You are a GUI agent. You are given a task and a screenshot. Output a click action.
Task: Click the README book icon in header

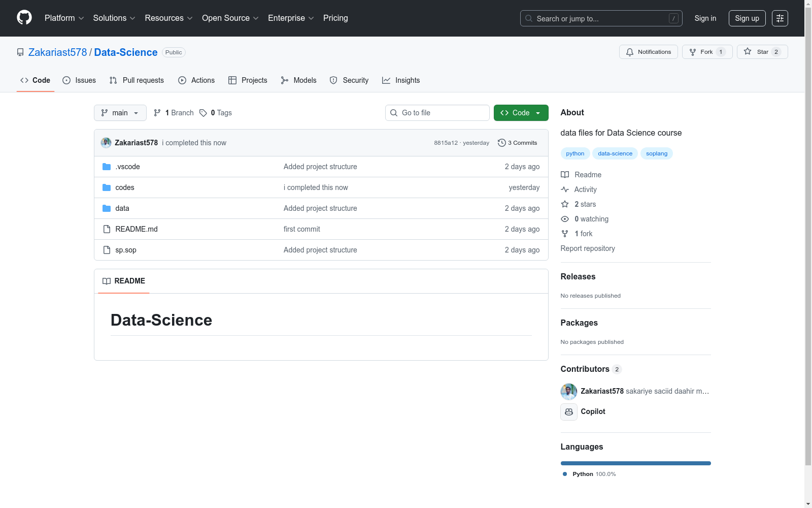point(107,281)
